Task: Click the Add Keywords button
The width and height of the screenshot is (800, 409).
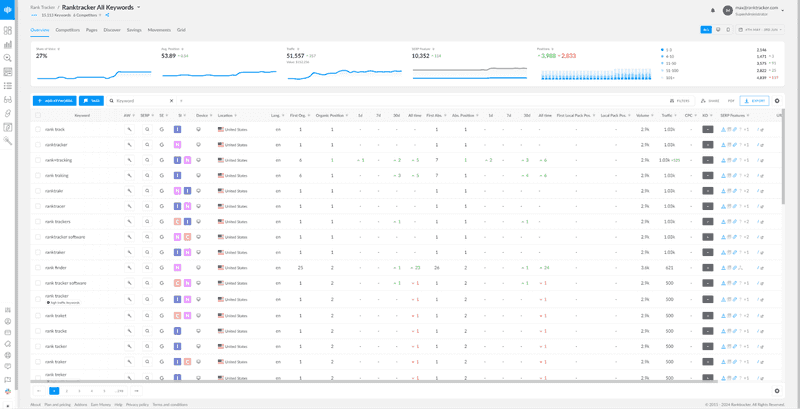Action: pyautogui.click(x=54, y=101)
